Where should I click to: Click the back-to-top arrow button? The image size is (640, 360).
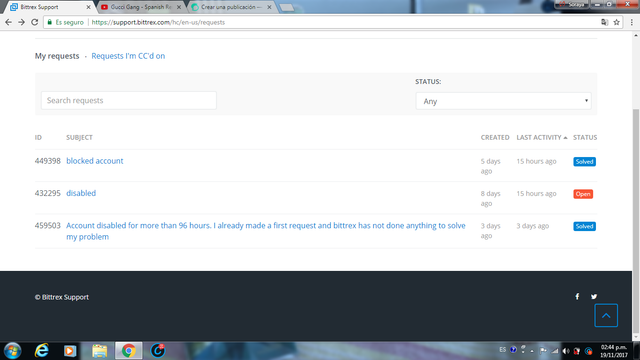(606, 316)
